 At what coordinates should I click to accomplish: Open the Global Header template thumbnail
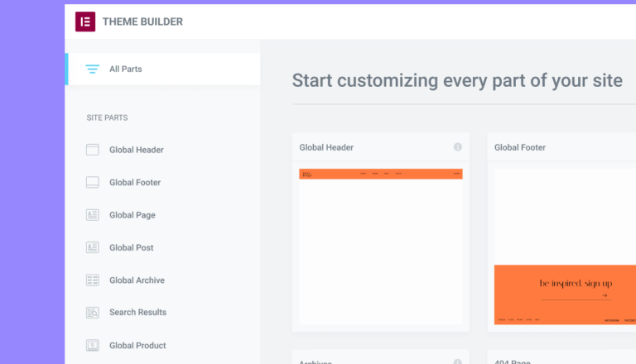[x=381, y=247]
